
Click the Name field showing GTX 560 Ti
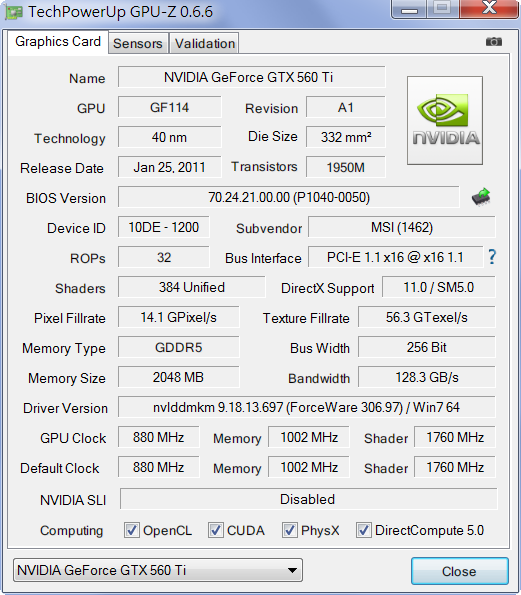point(252,77)
